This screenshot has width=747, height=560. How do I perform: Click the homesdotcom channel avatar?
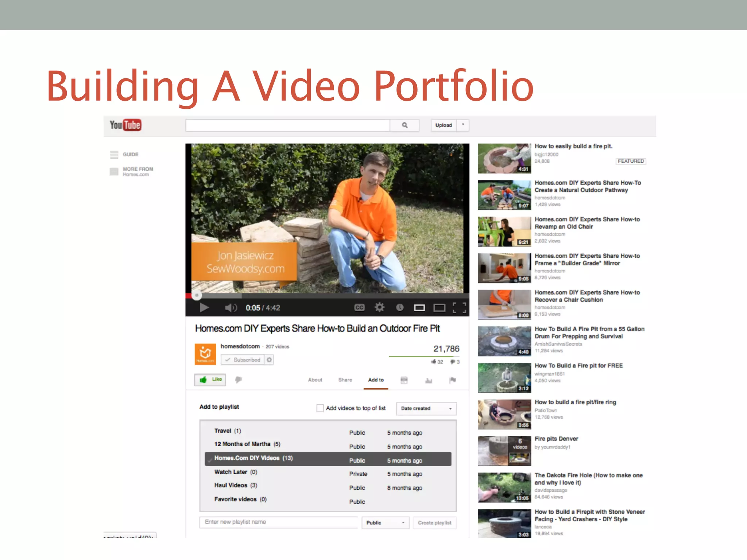coord(205,354)
